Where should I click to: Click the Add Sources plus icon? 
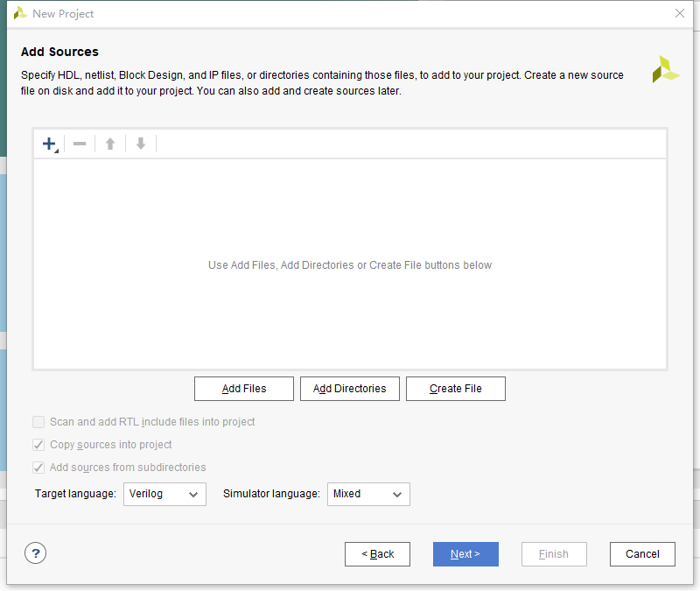coord(48,142)
